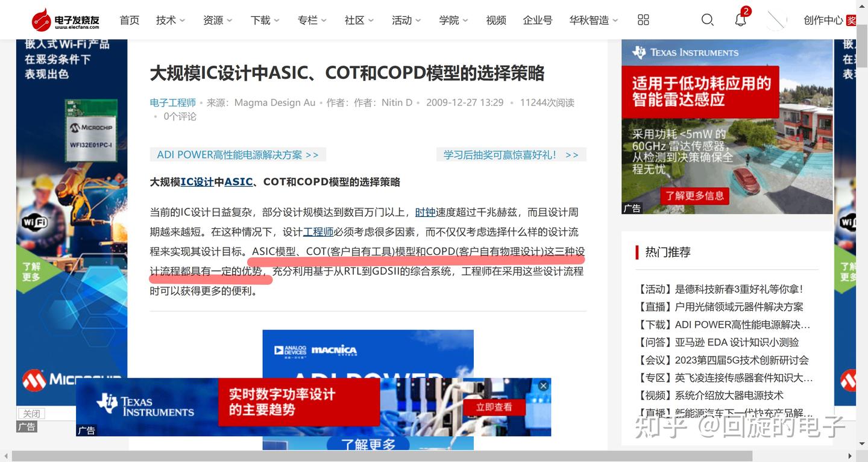Click the search magnifier icon

(707, 19)
